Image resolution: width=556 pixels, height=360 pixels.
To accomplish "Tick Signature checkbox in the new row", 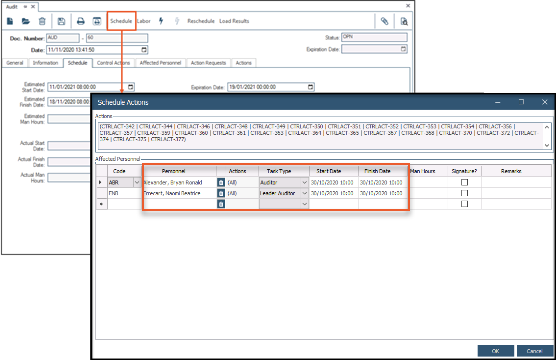I will pos(464,204).
